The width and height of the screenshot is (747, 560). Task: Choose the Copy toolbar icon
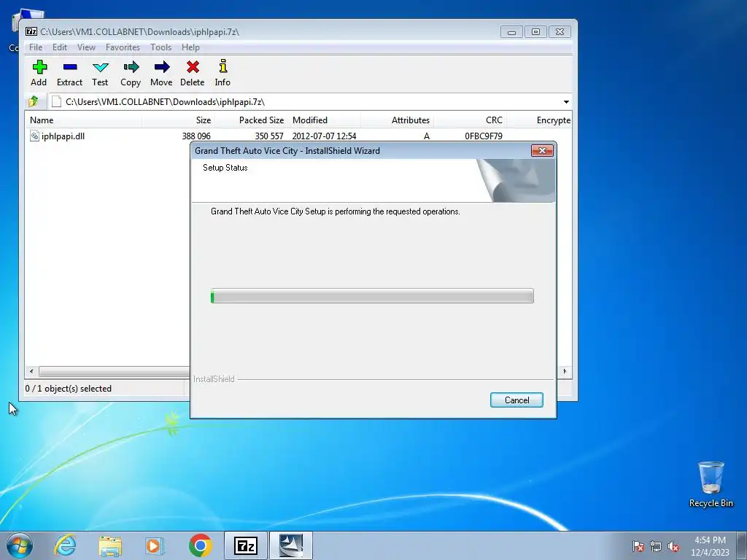pos(131,73)
